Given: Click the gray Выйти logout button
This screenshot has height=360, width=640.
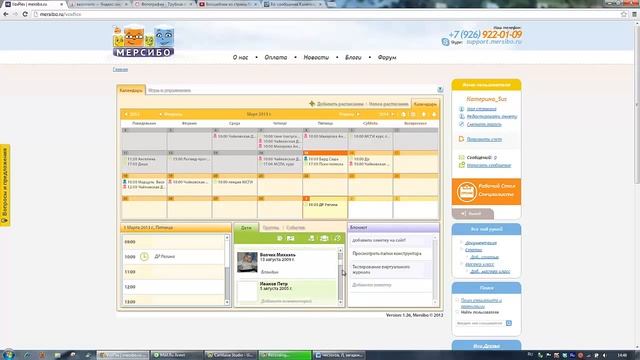Looking at the screenshot, I should click(473, 213).
